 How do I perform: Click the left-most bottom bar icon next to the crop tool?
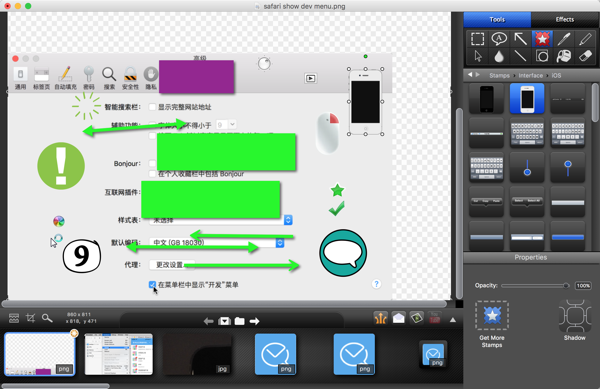coord(14,318)
